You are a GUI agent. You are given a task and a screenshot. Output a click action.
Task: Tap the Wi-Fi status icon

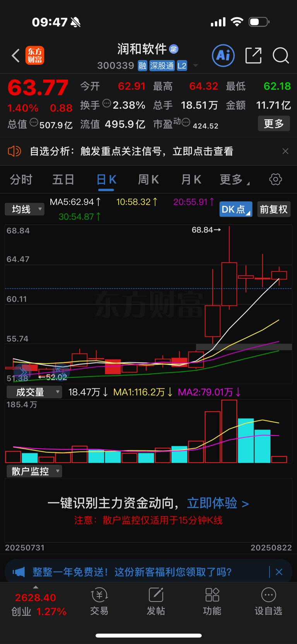(x=237, y=22)
